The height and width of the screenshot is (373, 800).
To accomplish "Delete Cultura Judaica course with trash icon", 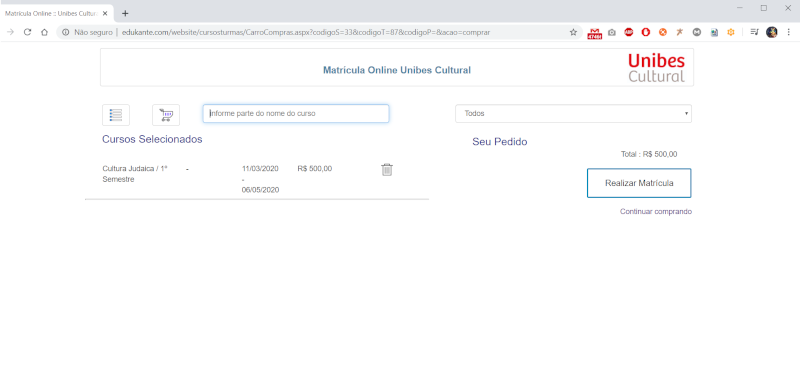I will 387,170.
